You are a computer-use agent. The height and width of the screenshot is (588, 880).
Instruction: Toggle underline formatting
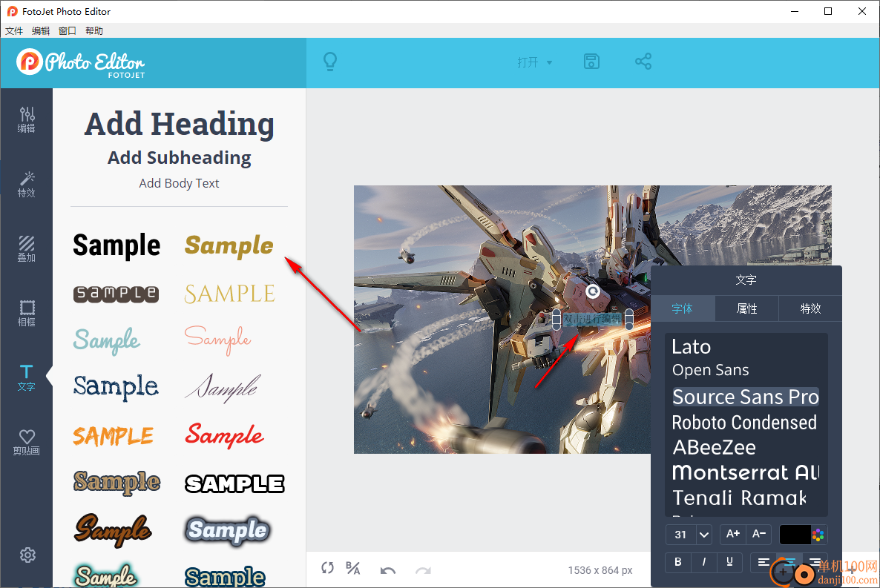[729, 562]
